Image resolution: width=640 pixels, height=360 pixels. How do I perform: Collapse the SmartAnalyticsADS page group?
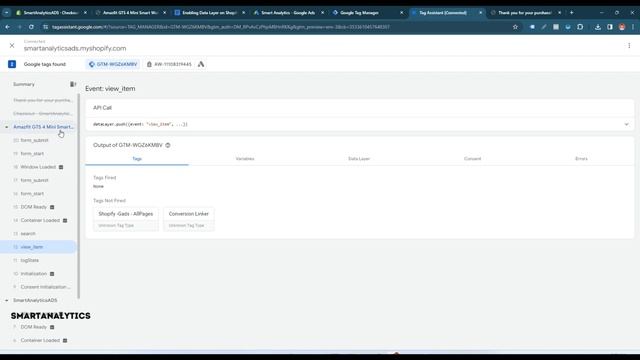tap(7, 300)
